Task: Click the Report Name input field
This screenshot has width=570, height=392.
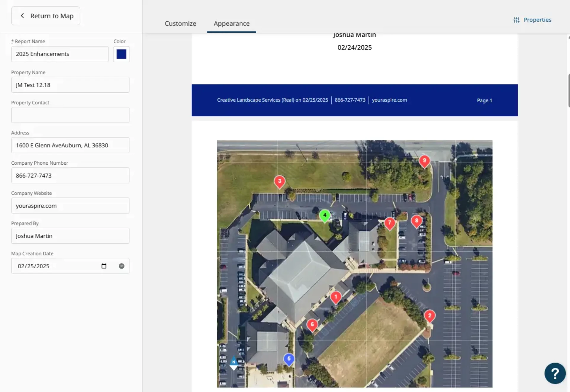Action: pos(60,54)
